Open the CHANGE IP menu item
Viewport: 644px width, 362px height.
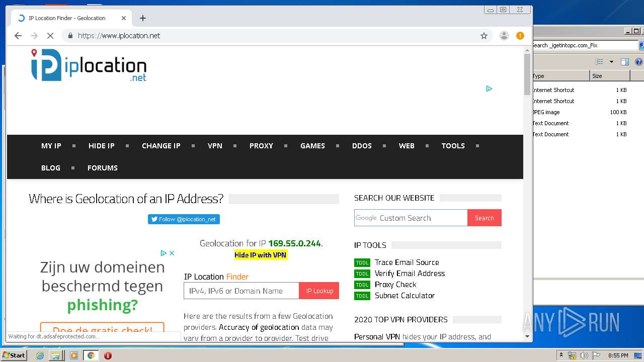(x=161, y=146)
